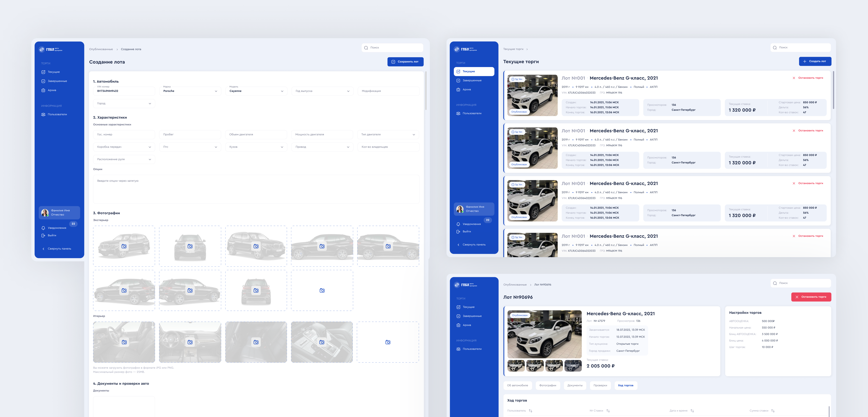Click bell icon in Текущие торги sidebar
The width and height of the screenshot is (868, 417).
tap(458, 224)
